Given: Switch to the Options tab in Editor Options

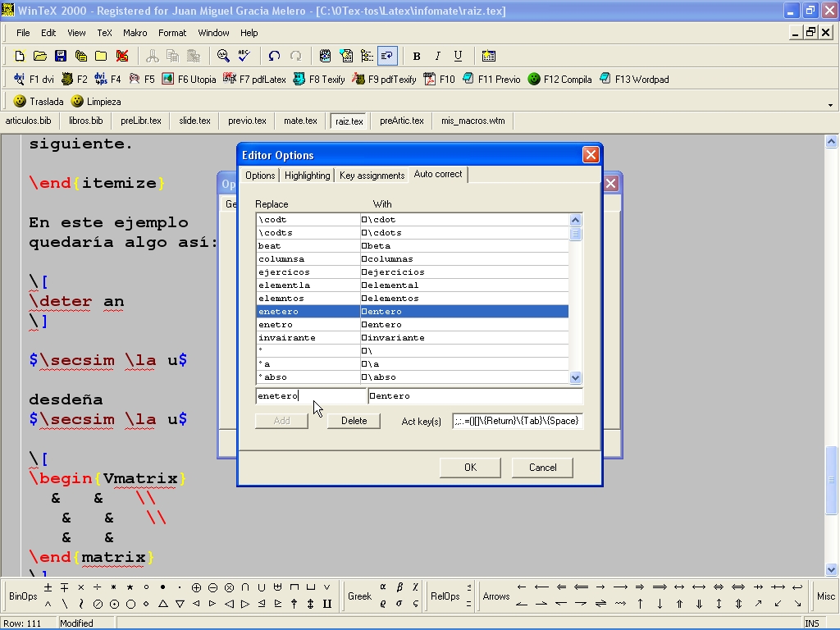Looking at the screenshot, I should [x=260, y=176].
